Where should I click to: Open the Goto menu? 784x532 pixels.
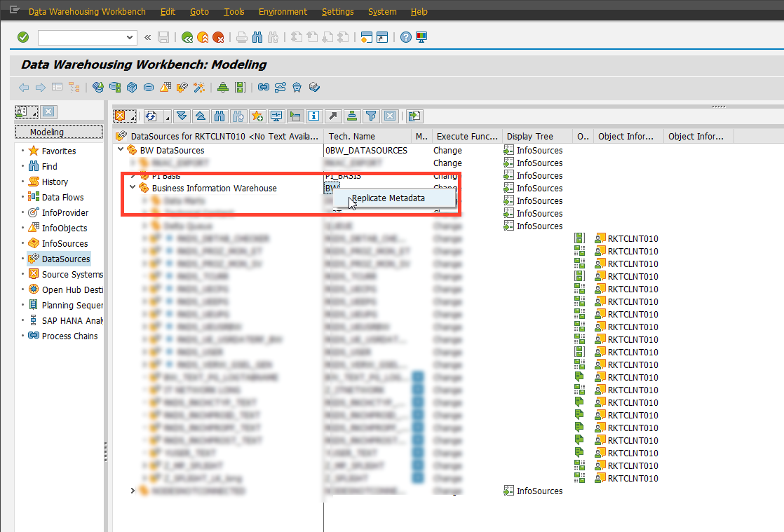199,12
